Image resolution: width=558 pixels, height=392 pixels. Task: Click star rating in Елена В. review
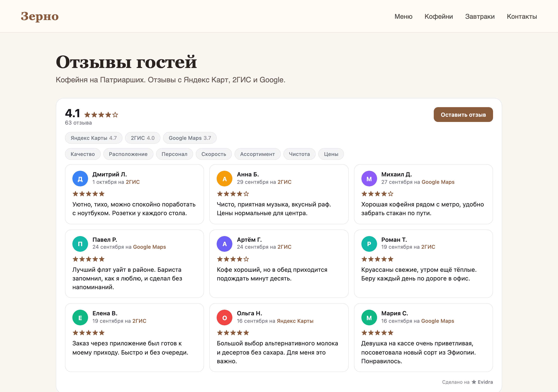point(88,333)
